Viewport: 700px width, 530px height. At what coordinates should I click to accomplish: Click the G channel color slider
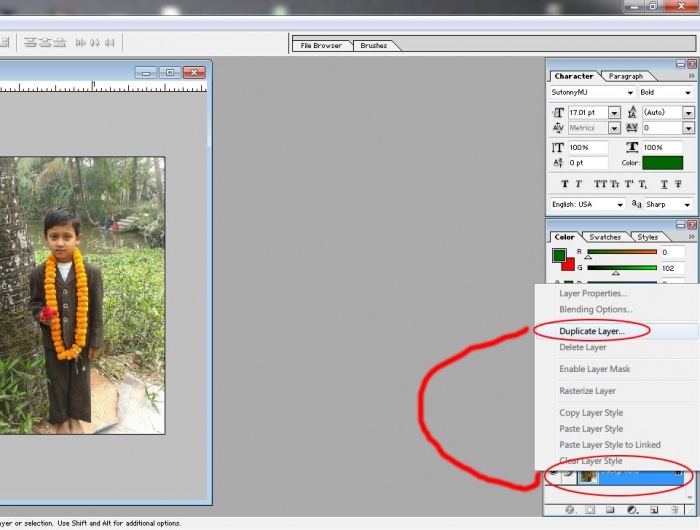point(622,268)
